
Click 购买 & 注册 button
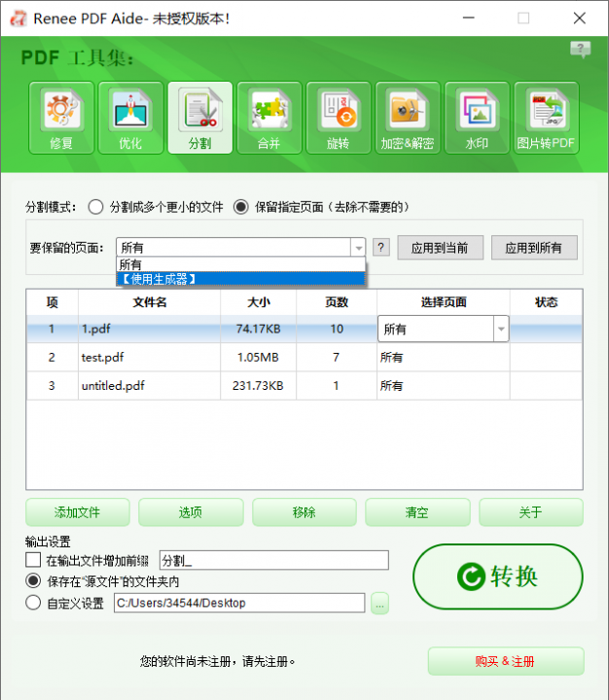click(x=506, y=661)
